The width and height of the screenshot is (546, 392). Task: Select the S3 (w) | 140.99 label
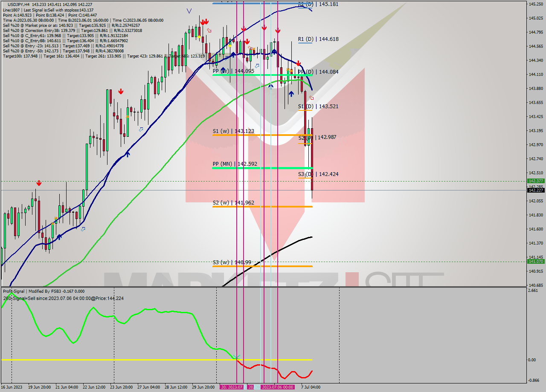point(232,262)
